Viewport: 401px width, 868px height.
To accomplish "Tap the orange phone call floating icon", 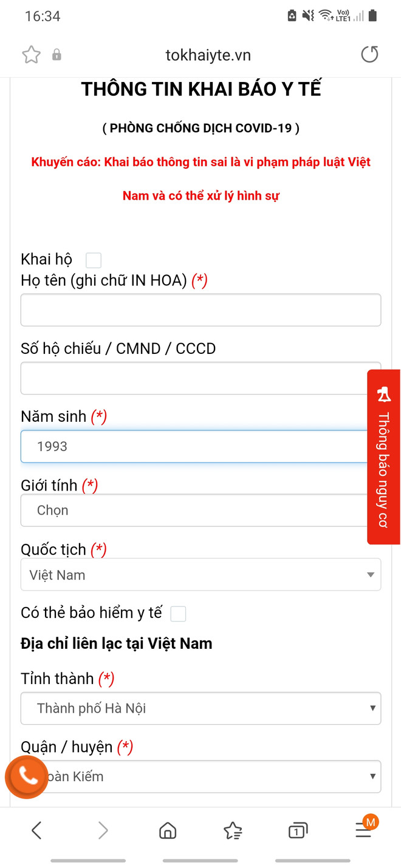I will pos(27,777).
